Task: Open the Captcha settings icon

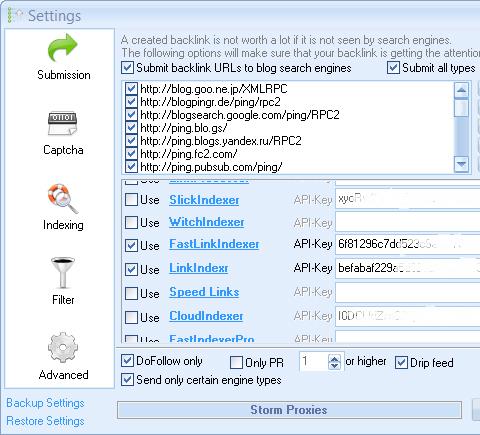Action: tap(63, 123)
